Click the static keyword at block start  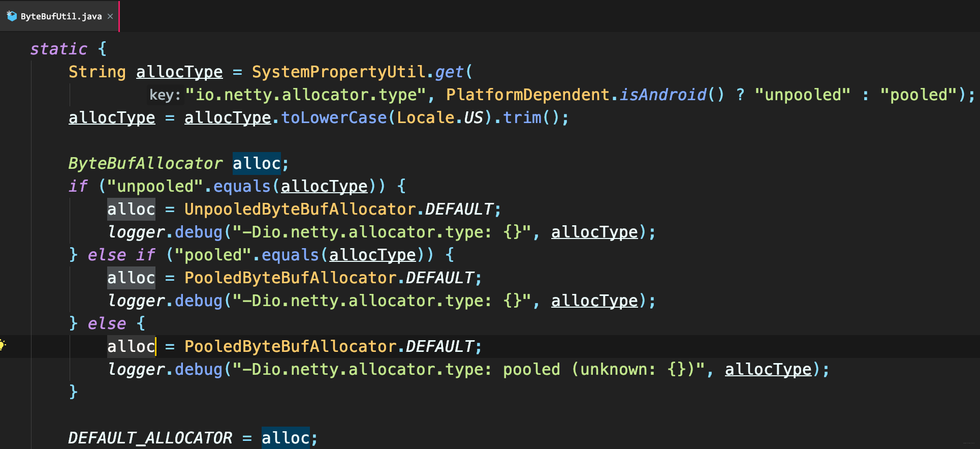(58, 49)
